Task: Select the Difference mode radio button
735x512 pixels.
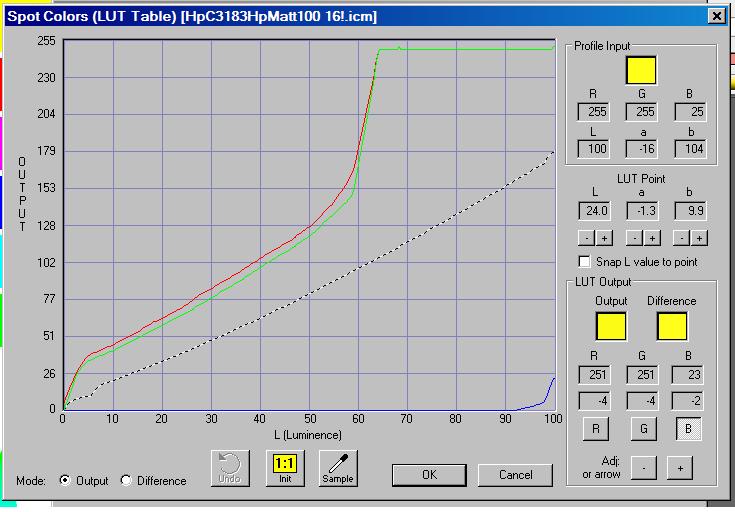Action: pyautogui.click(x=126, y=480)
